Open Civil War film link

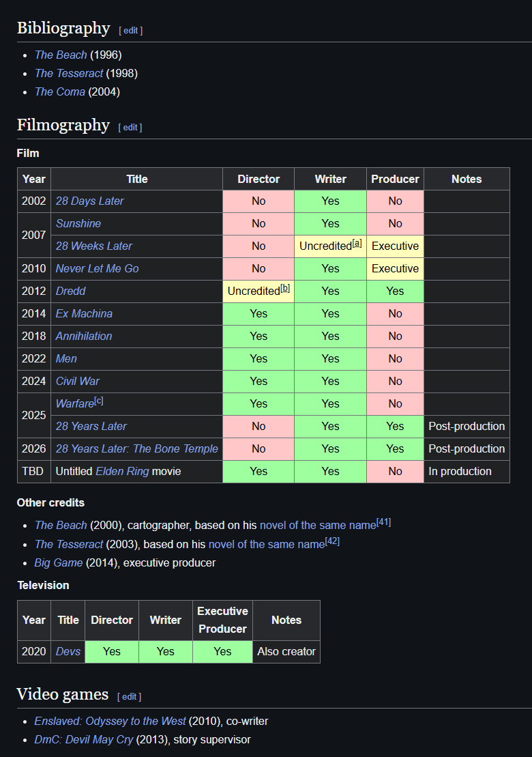click(77, 382)
